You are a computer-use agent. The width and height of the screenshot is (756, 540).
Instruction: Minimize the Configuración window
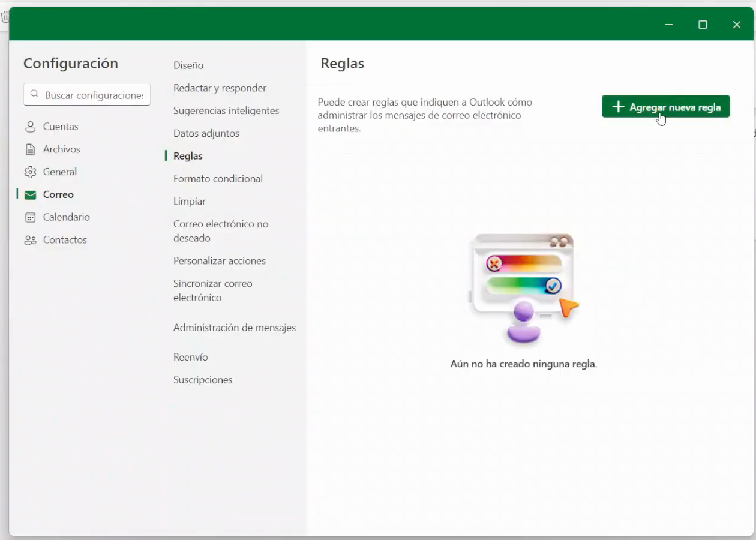coord(668,25)
